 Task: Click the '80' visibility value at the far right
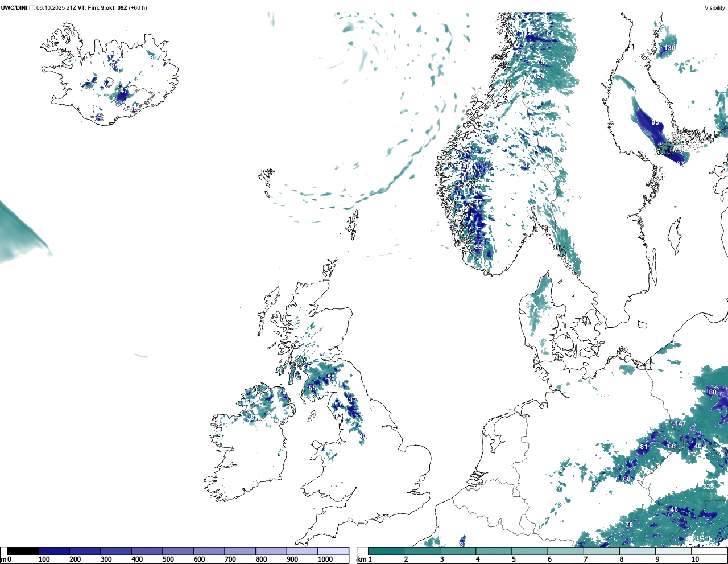click(x=713, y=392)
